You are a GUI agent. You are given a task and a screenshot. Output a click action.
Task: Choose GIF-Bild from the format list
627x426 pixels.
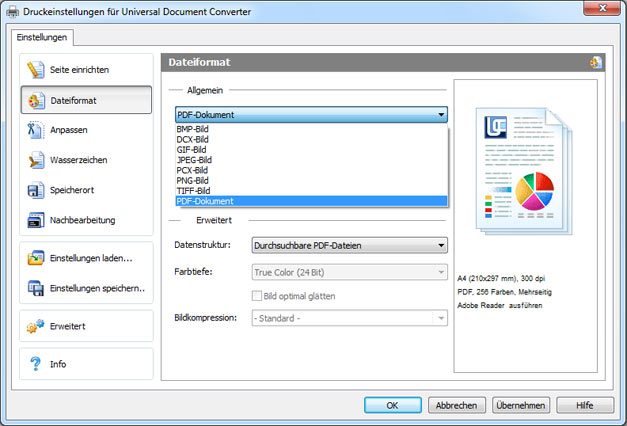(311, 150)
